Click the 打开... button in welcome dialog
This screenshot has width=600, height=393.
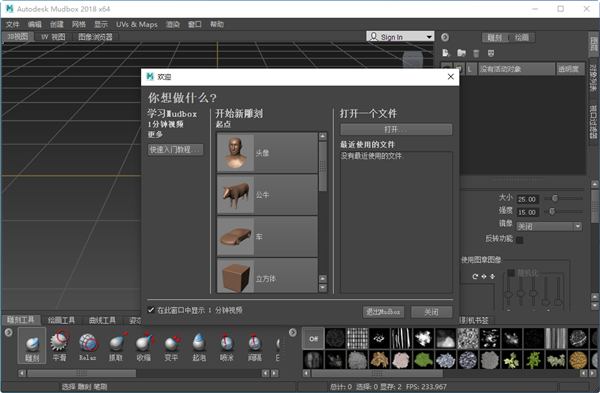point(396,129)
